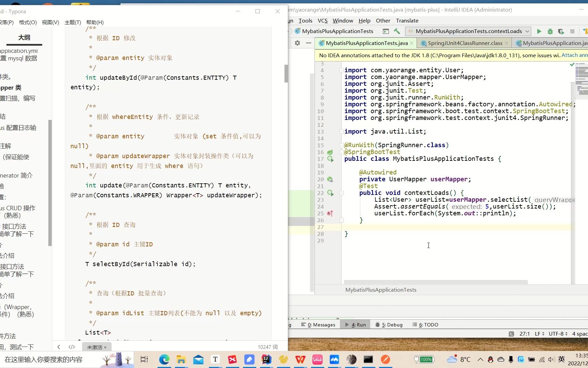
Task: Open the terminal window from taskbar
Action: click(x=368, y=359)
